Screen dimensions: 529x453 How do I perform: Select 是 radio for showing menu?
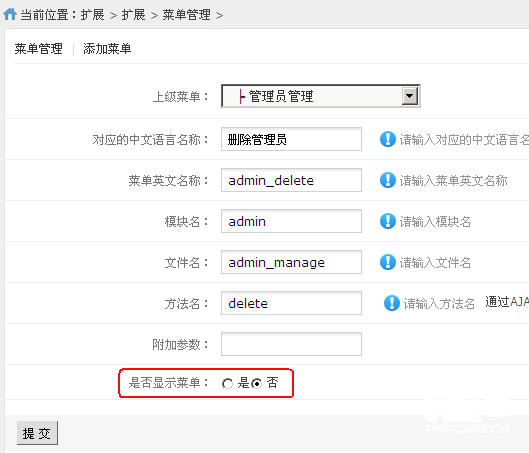coord(227,384)
